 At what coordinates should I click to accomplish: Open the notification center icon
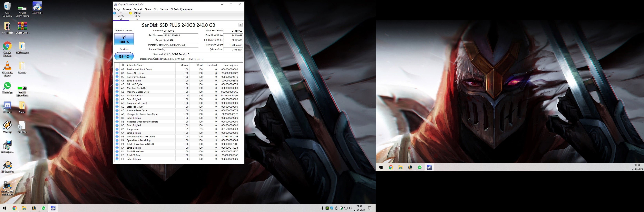(370, 208)
